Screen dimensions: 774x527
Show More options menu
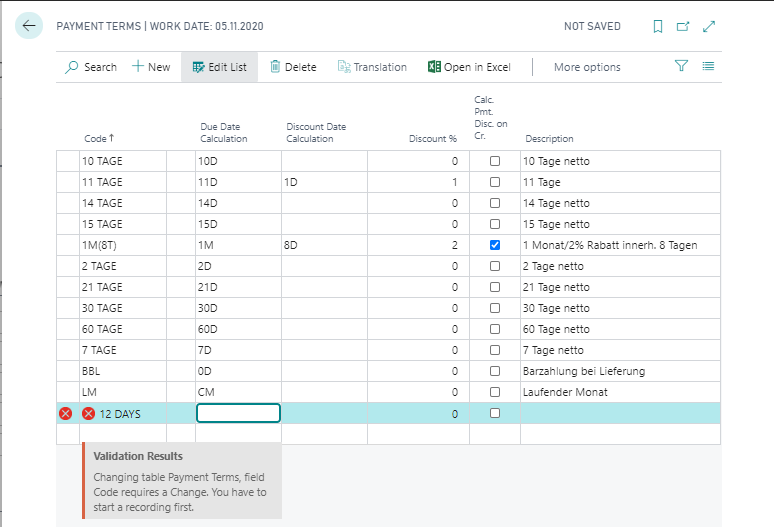(x=587, y=67)
